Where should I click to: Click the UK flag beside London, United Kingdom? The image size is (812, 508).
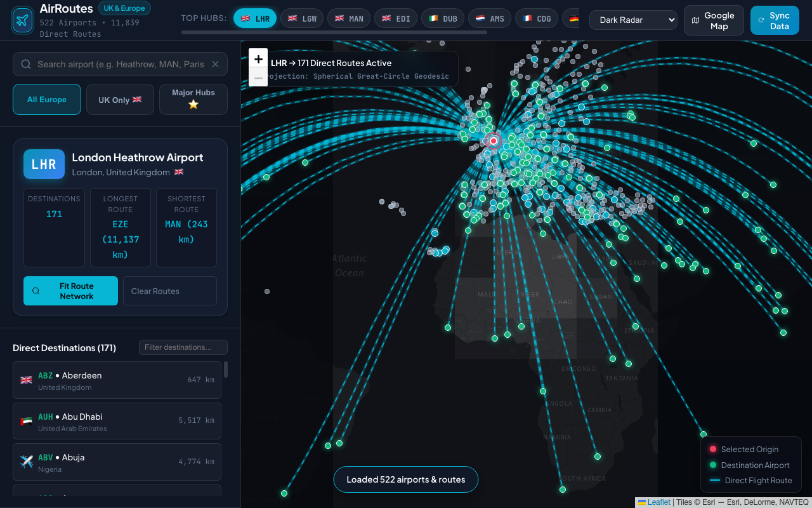(x=179, y=172)
